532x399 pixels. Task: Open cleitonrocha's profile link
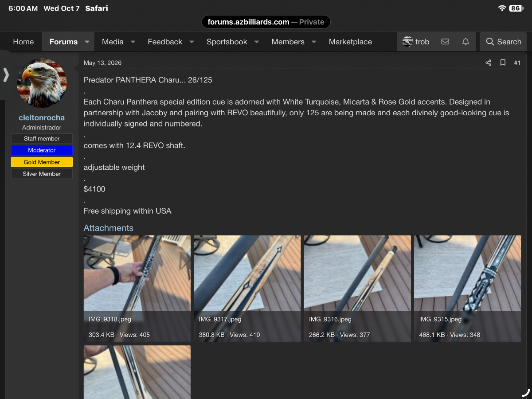[42, 117]
